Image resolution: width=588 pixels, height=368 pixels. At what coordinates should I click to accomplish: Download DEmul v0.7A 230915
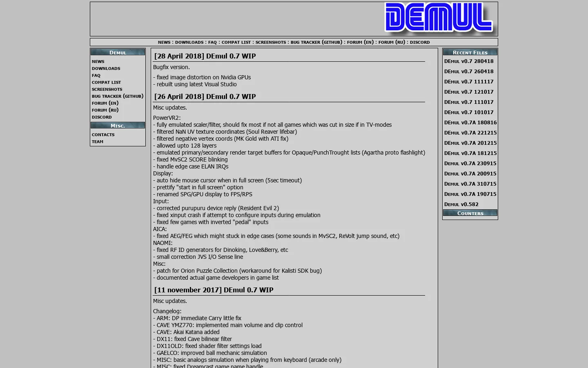(x=470, y=164)
